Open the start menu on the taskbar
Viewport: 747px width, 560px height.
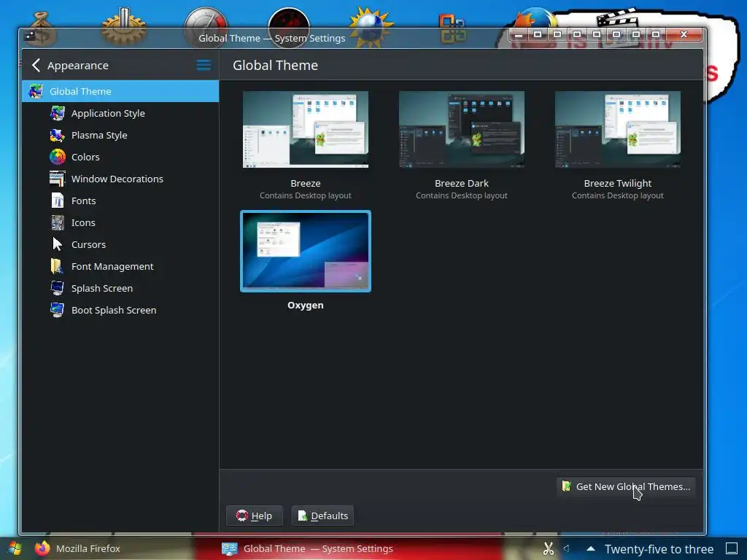(15, 548)
